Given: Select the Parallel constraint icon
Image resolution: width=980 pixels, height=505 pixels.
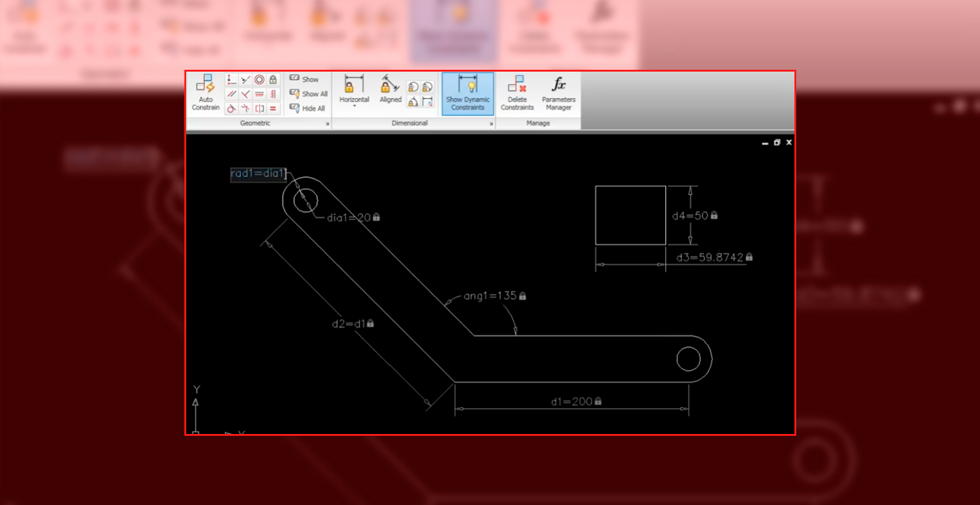Looking at the screenshot, I should [x=232, y=94].
